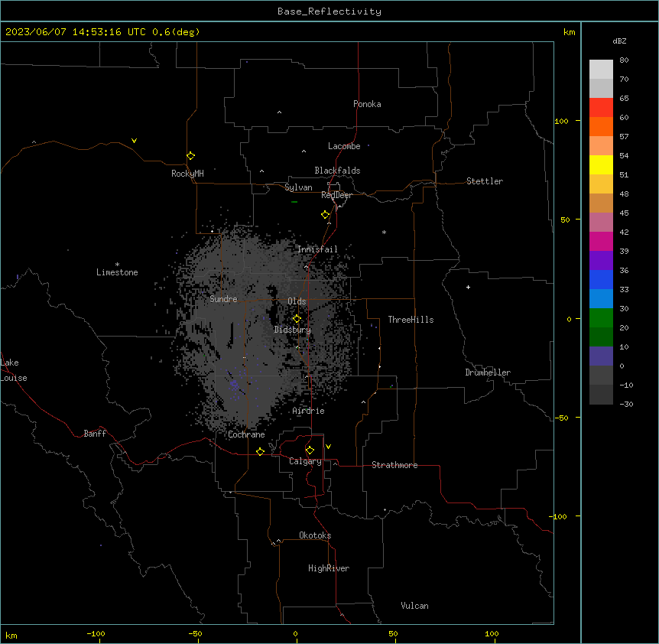Click the yellow 51-54 dBZ legend swatch
The width and height of the screenshot is (659, 644).
(601, 164)
